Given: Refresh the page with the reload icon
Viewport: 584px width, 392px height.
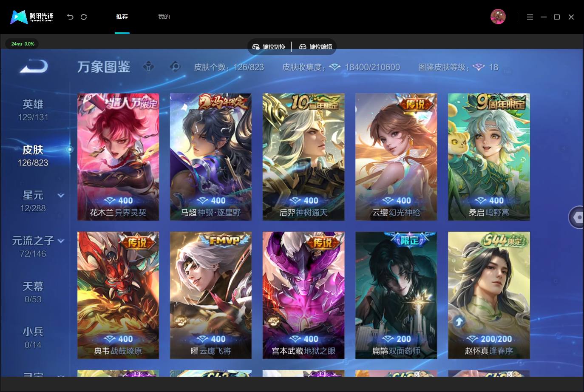Looking at the screenshot, I should [x=84, y=17].
